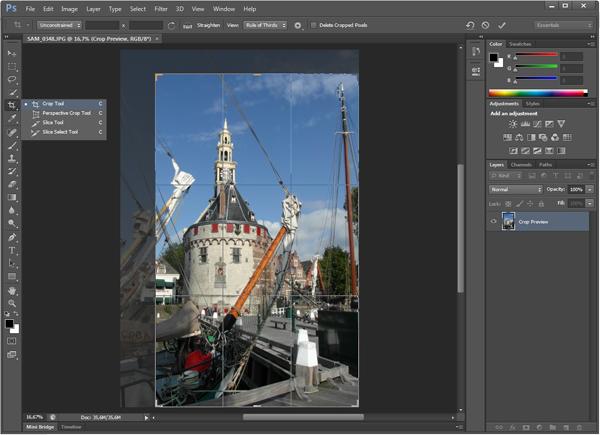The width and height of the screenshot is (600, 435).
Task: Select the Rectangle shape tool
Action: (12, 276)
